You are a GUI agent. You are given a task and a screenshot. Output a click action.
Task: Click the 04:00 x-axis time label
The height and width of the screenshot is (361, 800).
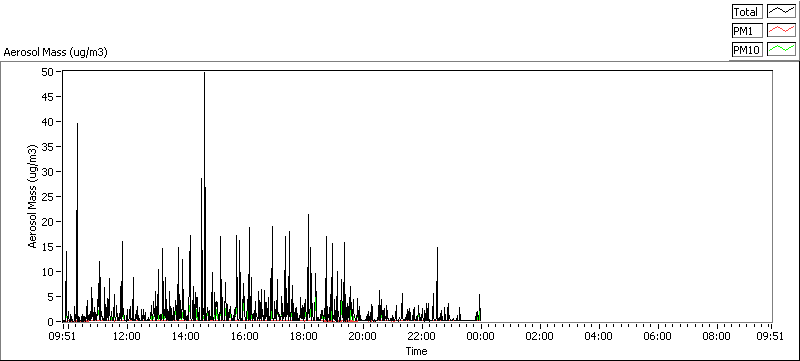[598, 337]
